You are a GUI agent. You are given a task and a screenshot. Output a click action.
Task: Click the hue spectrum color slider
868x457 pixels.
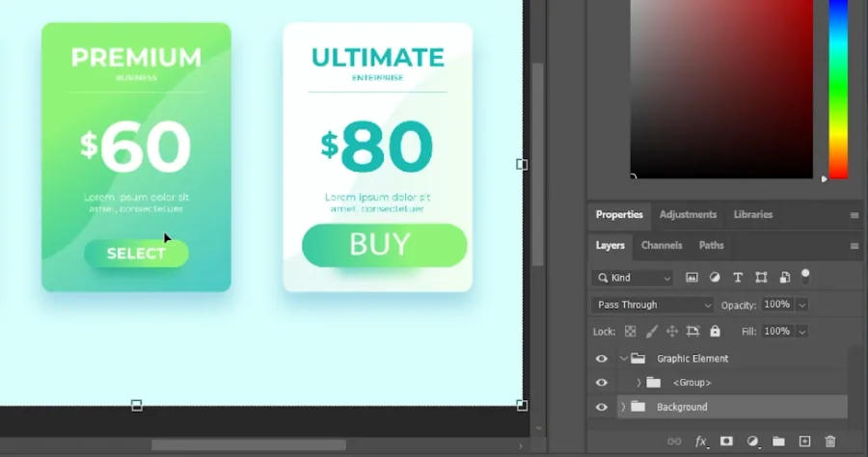(838, 89)
